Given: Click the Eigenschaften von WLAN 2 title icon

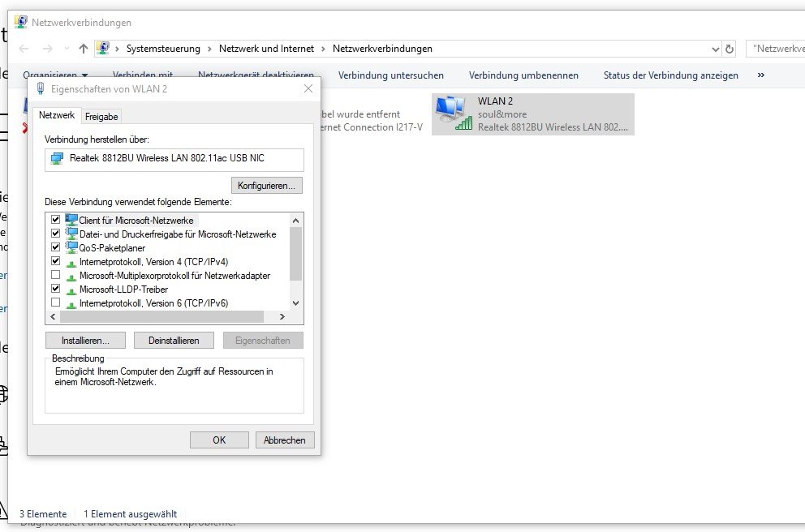Looking at the screenshot, I should pyautogui.click(x=41, y=88).
